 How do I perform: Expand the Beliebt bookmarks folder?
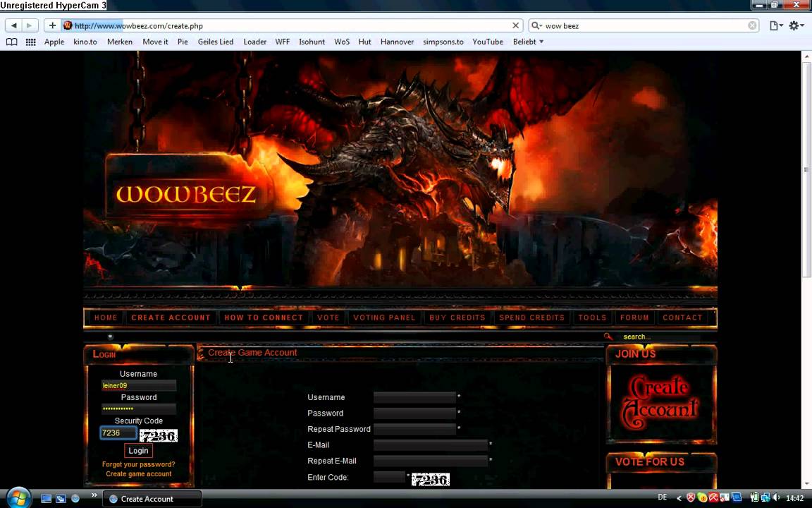pyautogui.click(x=528, y=42)
